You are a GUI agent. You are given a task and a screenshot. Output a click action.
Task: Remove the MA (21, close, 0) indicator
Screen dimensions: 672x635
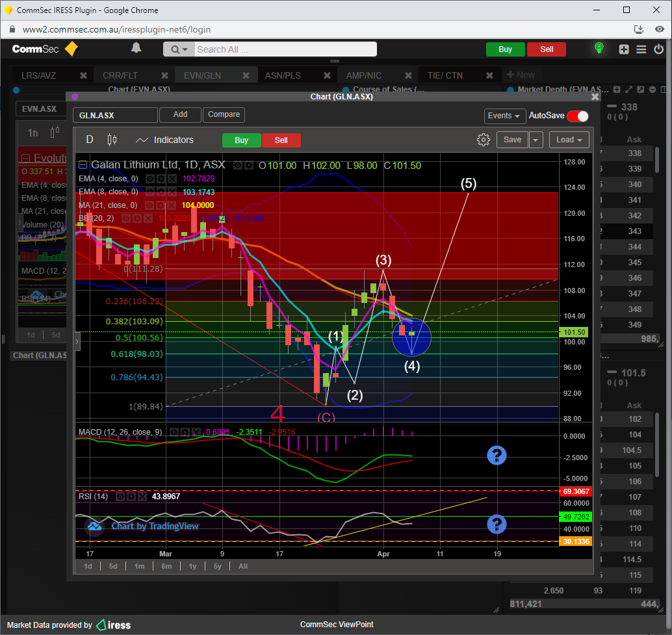point(170,205)
